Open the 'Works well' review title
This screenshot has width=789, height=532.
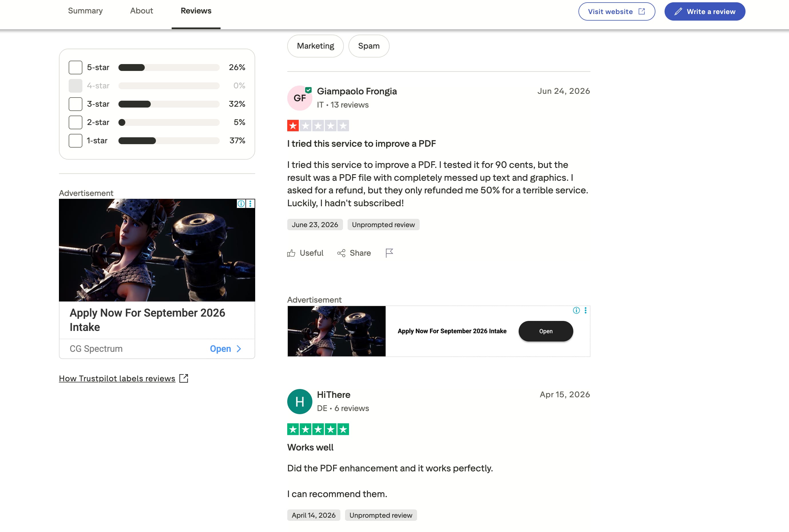(310, 448)
